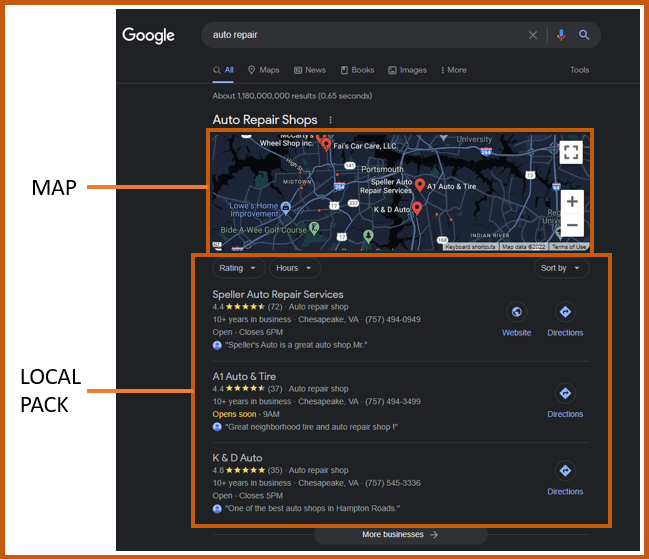Click the Wheel Shop inc. map label
Screen dimensions: 649x559
click(x=286, y=143)
